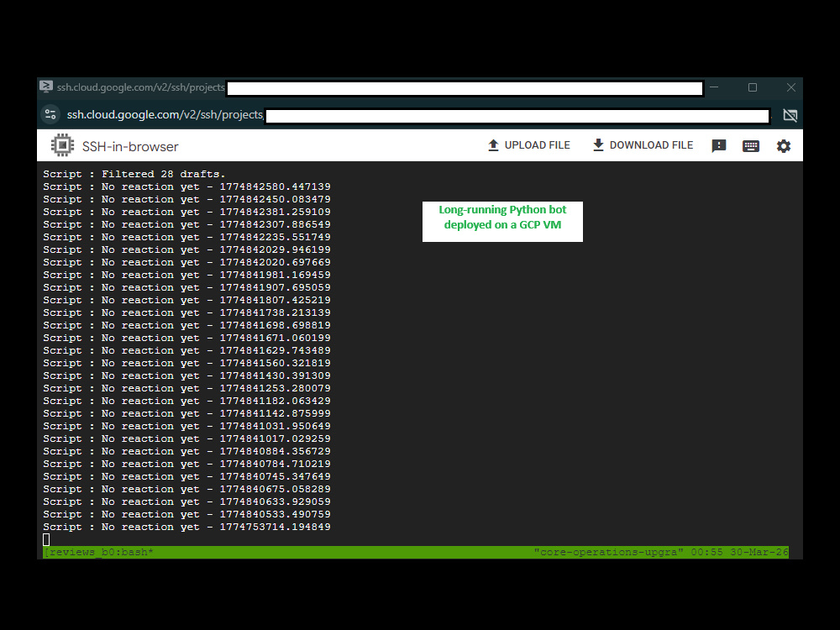Click the log line ending 1774841981.169459
This screenshot has width=840, height=630.
tap(187, 275)
